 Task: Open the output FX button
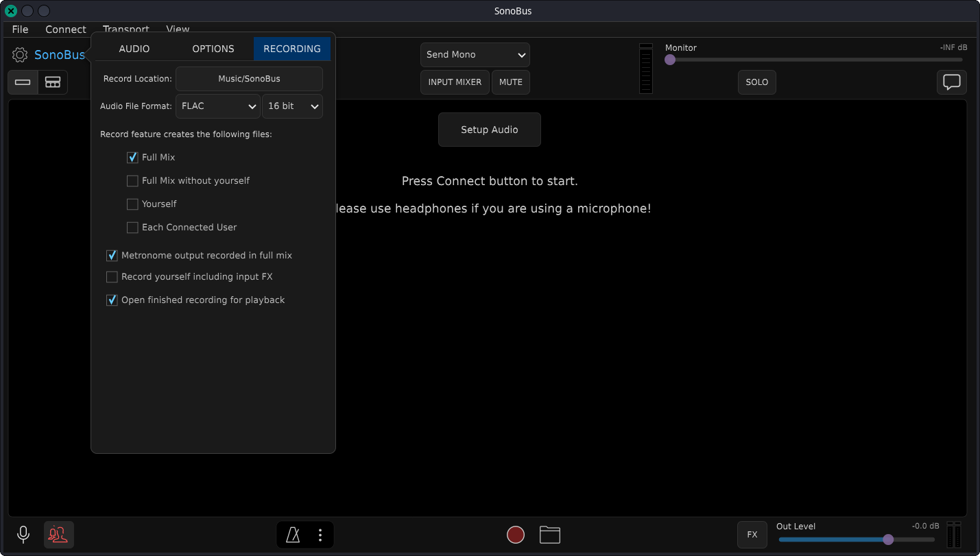(752, 535)
